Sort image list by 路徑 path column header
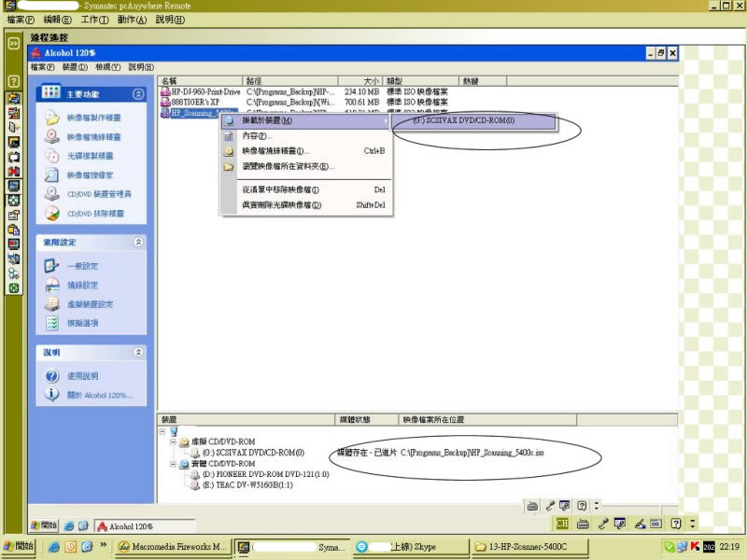 pos(290,81)
